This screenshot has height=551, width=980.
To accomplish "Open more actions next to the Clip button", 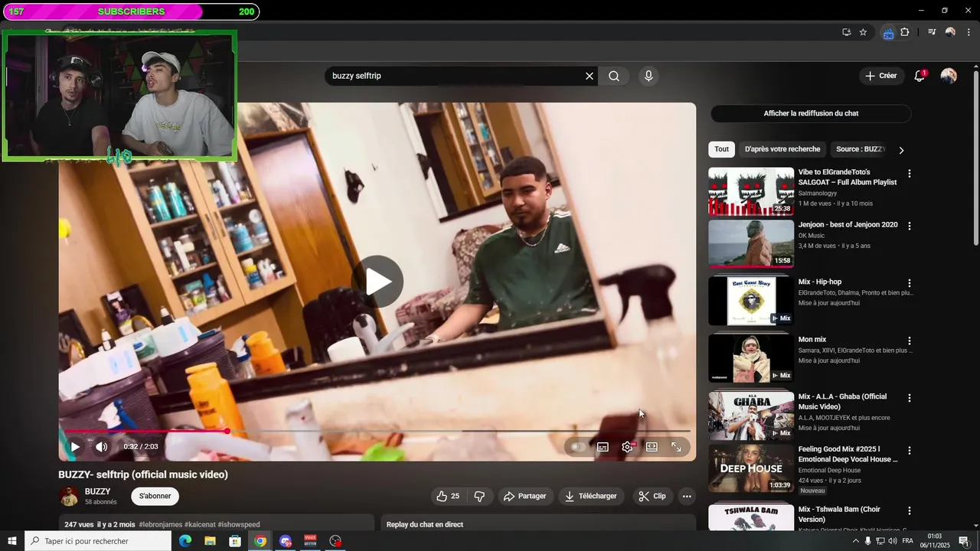I will click(x=687, y=496).
